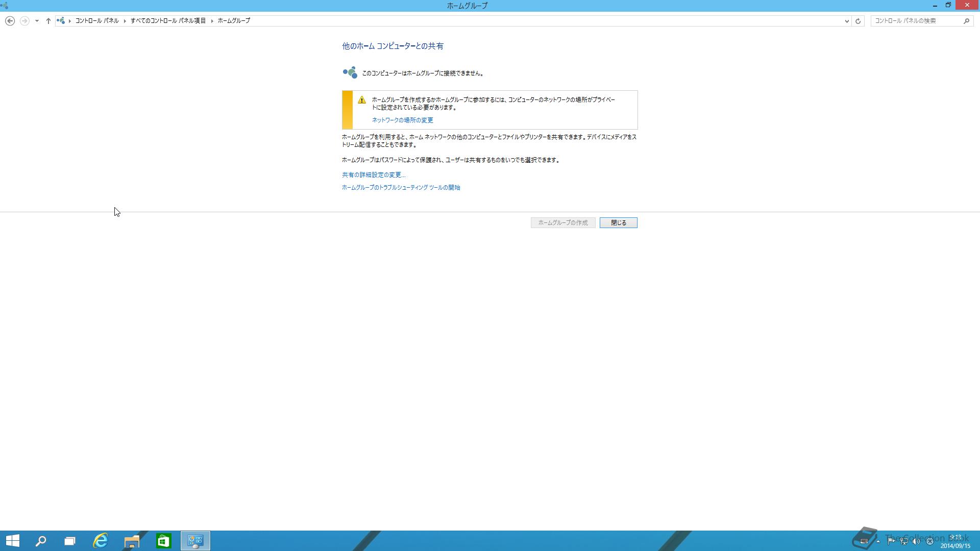Launch Internet Explorer from taskbar
The height and width of the screenshot is (551, 980).
(x=101, y=541)
